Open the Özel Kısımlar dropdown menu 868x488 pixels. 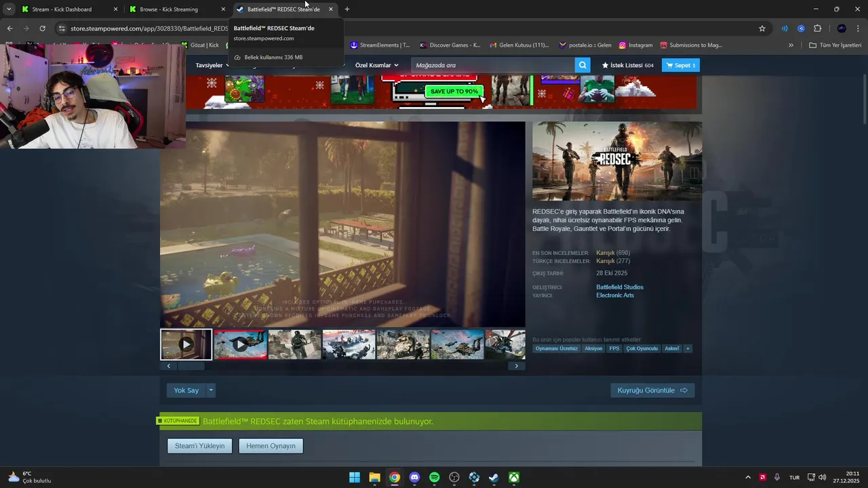click(376, 65)
